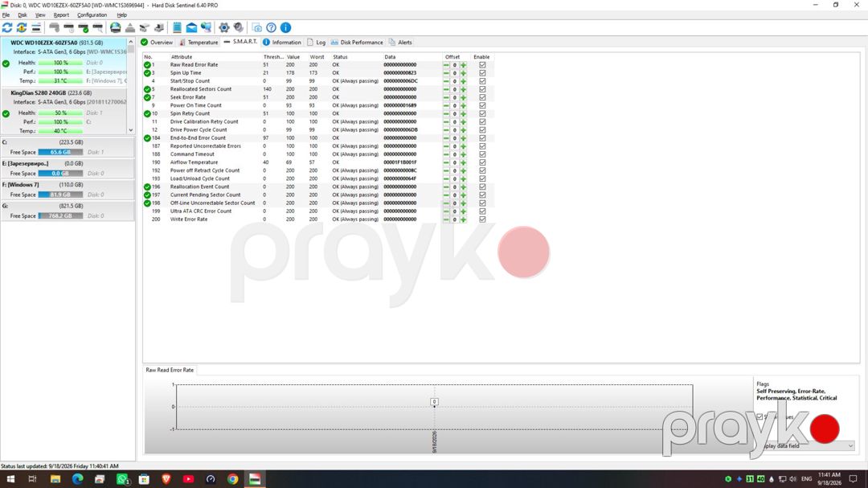Click the blue info circle toolbar icon
The height and width of the screenshot is (488, 868).
click(285, 27)
